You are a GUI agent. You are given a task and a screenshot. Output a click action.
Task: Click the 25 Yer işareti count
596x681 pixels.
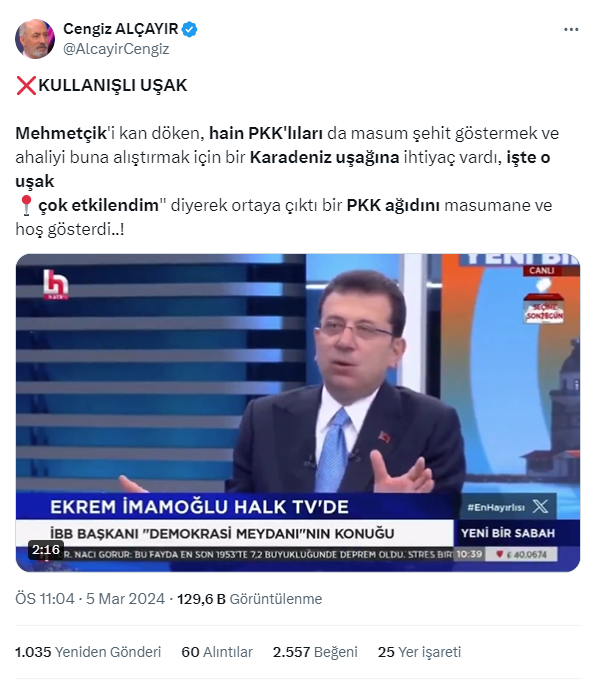coord(419,652)
